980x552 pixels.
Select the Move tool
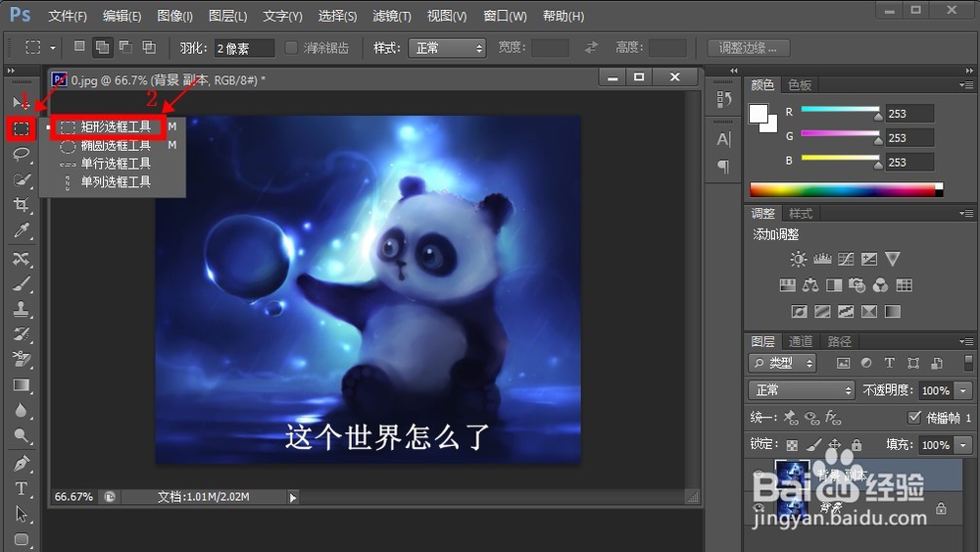click(20, 101)
